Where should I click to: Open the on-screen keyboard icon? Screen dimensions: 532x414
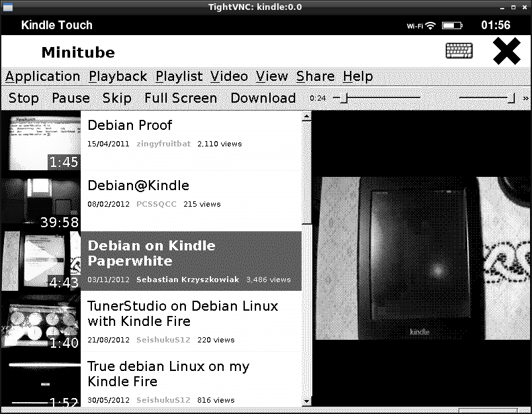459,50
